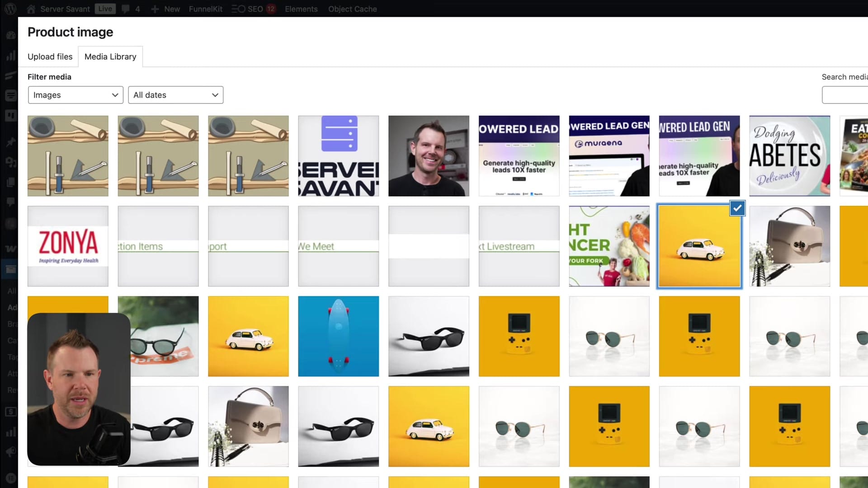Open the SEO menu icon in admin bar
Image resolution: width=868 pixels, height=488 pixels.
tap(238, 9)
